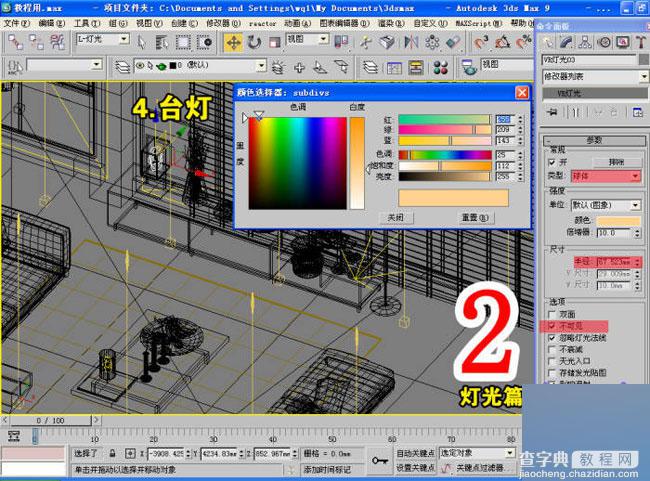Screen dimensions: 650x481
Task: Activate the Unlink Selection tool
Action: point(36,42)
